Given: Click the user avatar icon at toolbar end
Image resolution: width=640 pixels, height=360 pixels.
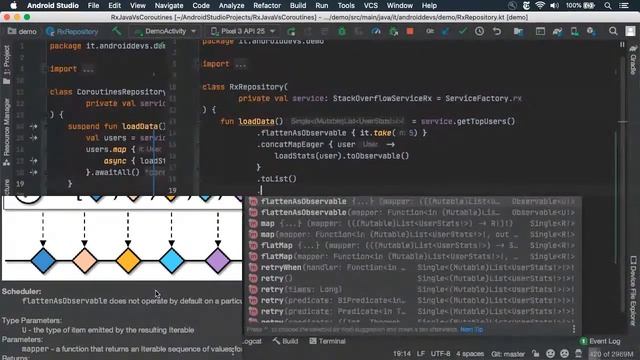Looking at the screenshot, I should [630, 31].
